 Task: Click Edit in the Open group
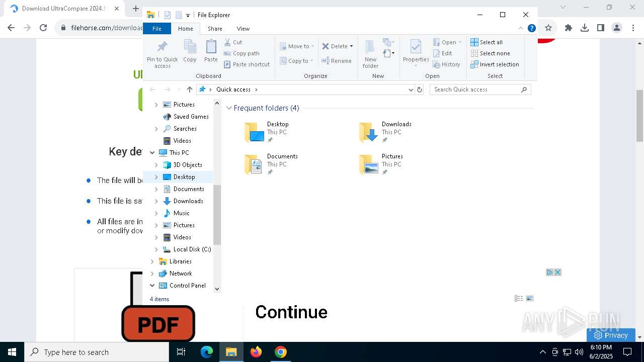click(442, 53)
